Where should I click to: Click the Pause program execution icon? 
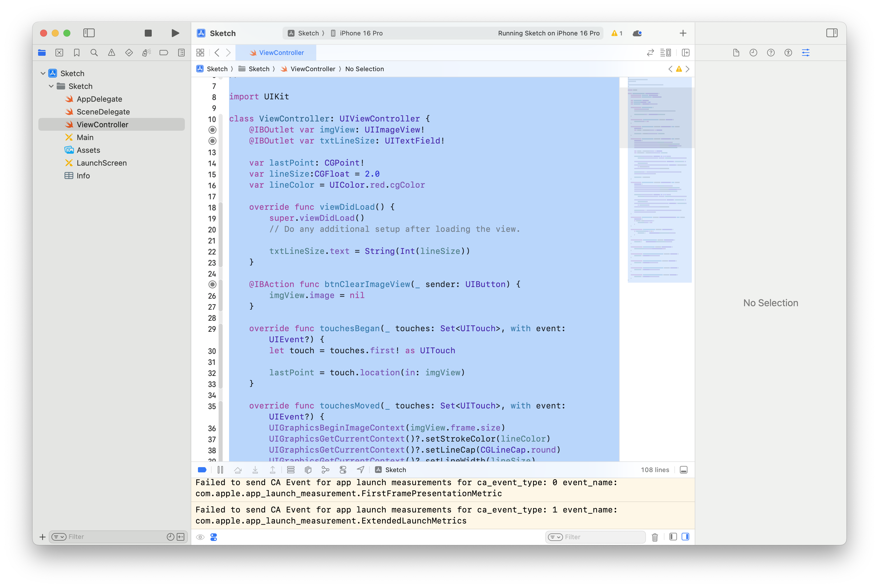pos(220,470)
